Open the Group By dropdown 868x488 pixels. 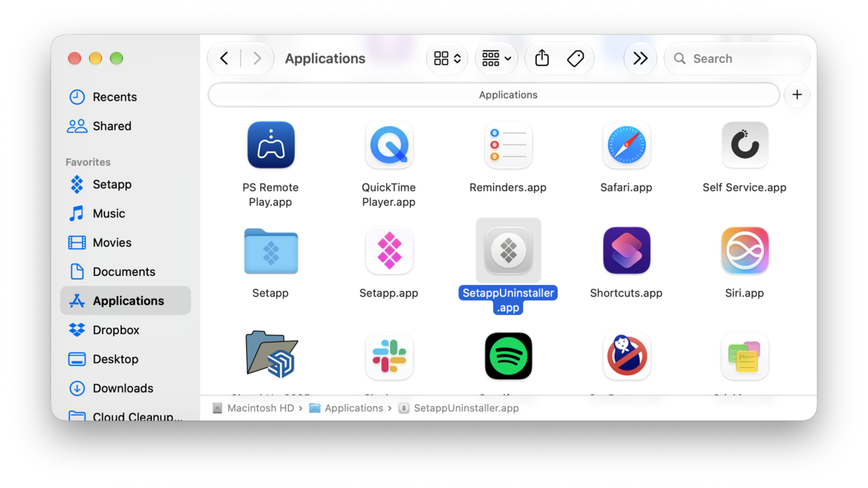[x=496, y=59]
